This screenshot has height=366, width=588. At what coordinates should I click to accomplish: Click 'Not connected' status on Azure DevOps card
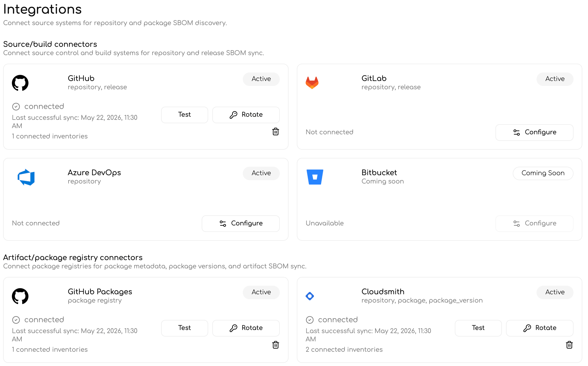pyautogui.click(x=36, y=223)
